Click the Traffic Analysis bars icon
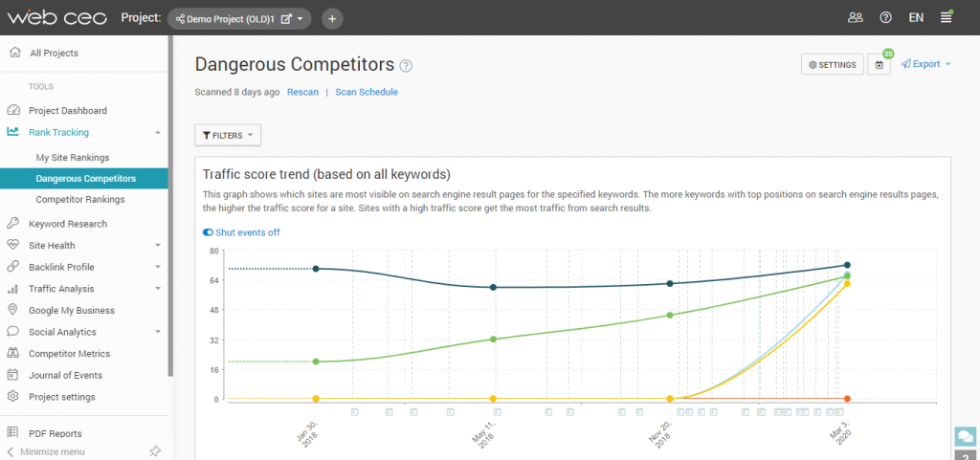The height and width of the screenshot is (460, 980). point(13,289)
